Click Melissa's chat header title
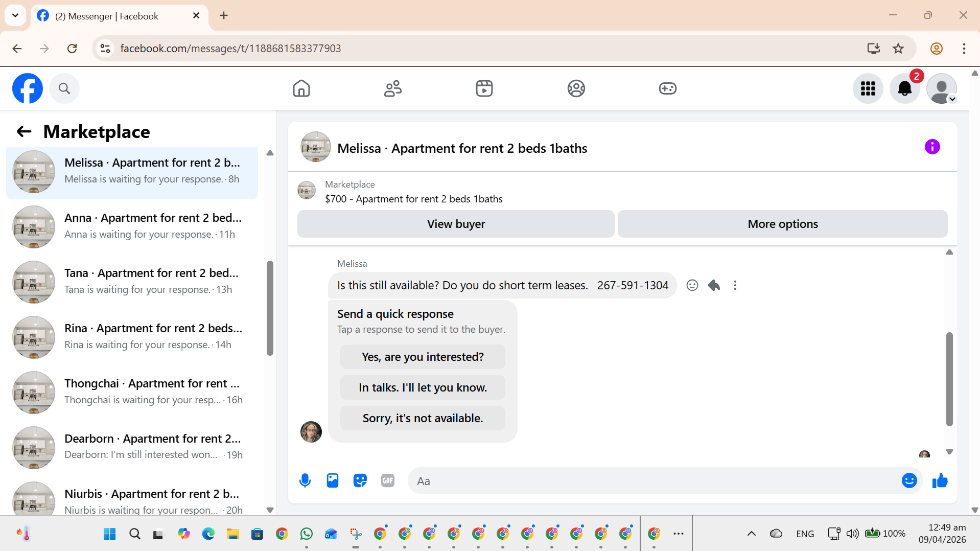 (x=462, y=148)
